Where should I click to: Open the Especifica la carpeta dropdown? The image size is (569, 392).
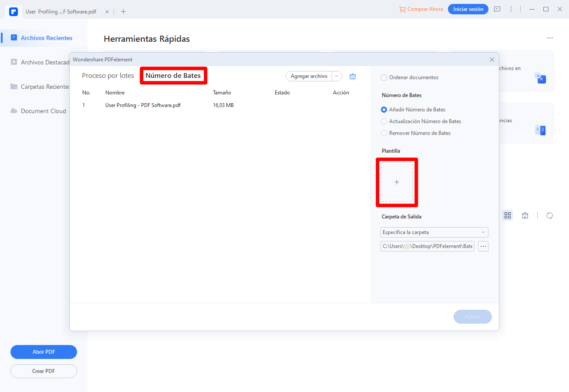(434, 232)
